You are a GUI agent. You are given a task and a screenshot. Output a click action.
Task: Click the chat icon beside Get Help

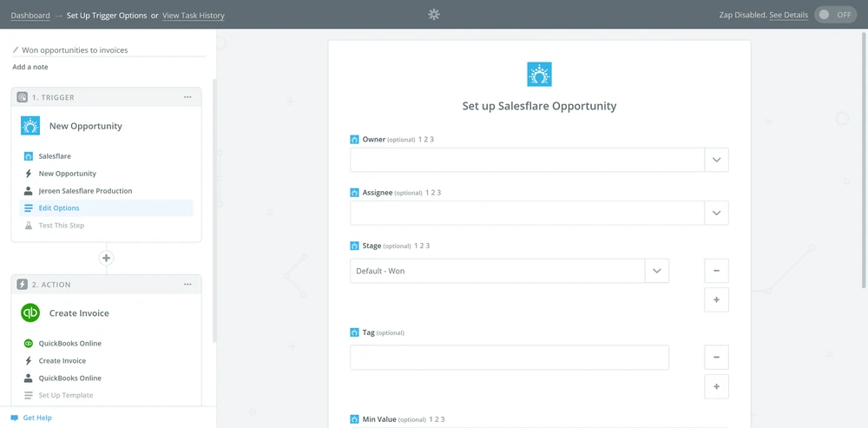point(15,418)
